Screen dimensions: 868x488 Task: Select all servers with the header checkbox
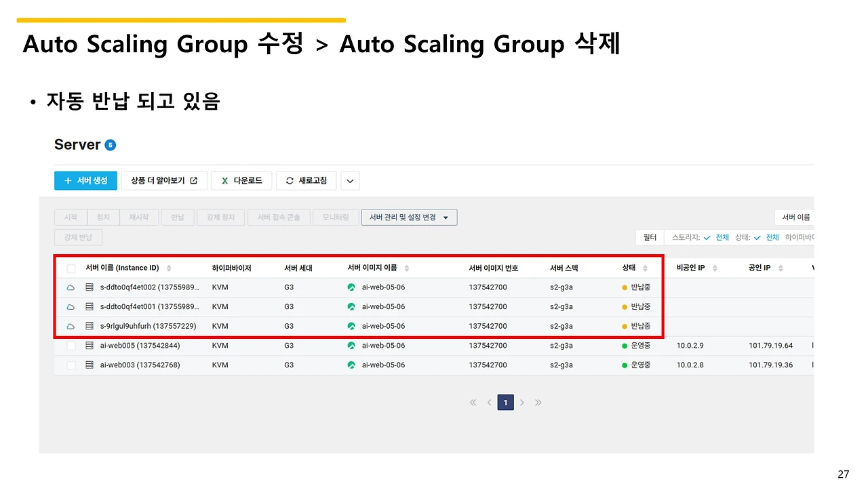coord(71,268)
